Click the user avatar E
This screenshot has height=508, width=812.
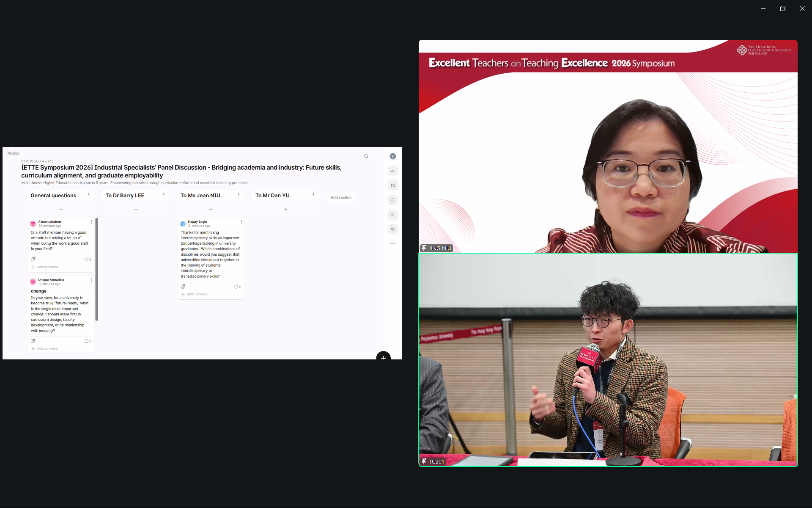(392, 156)
